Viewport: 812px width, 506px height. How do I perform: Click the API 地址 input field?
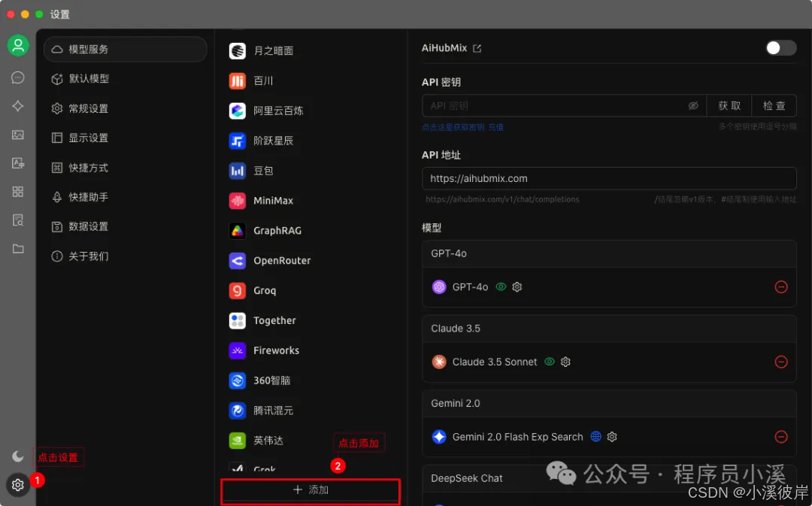tap(609, 178)
